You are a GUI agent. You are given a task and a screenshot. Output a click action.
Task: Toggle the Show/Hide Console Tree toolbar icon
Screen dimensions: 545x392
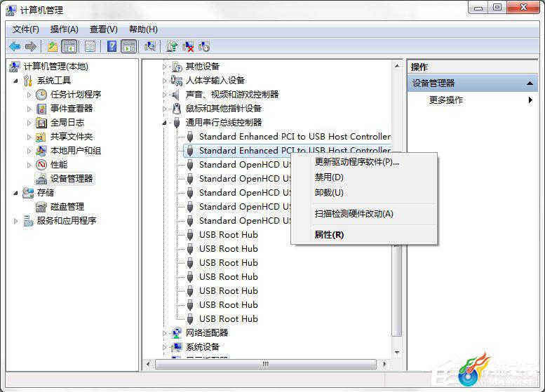coord(69,46)
